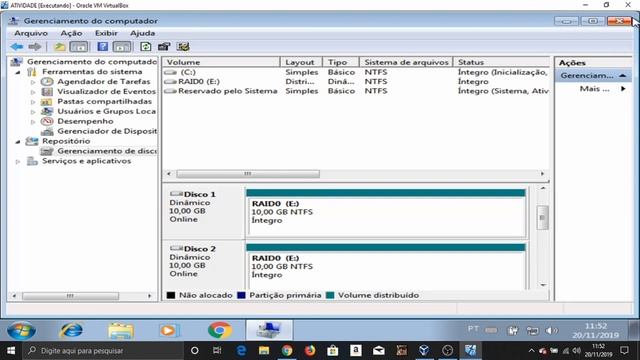Expand the Usuários e Grupos Locais node

[33, 112]
